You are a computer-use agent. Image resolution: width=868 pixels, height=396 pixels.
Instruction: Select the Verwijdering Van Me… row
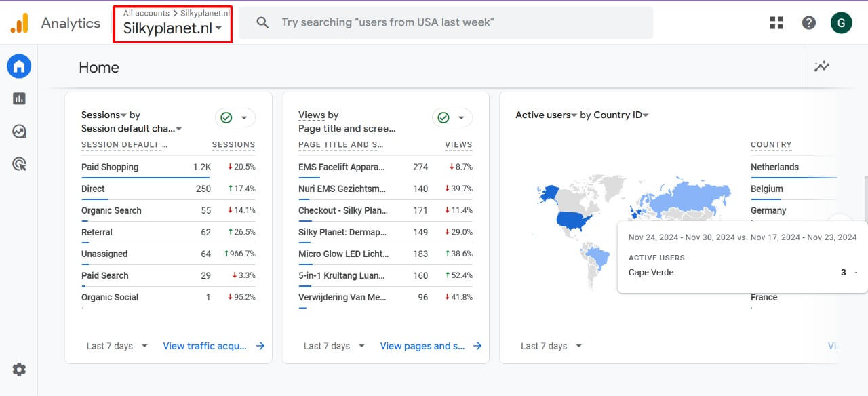tap(385, 298)
